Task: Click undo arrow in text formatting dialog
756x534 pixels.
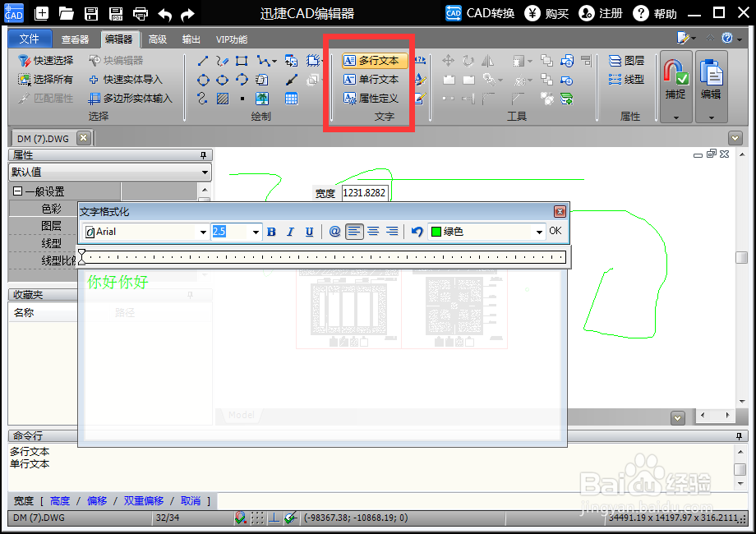Action: click(417, 232)
